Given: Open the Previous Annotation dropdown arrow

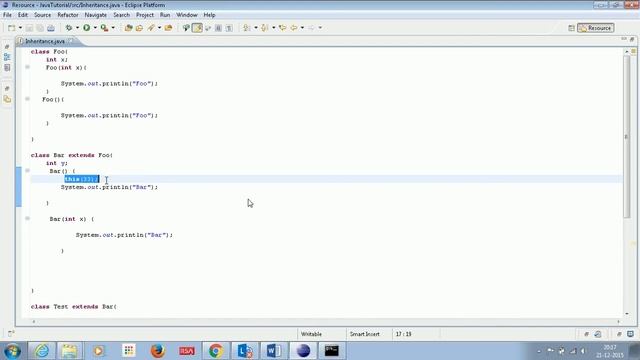Looking at the screenshot, I should click(273, 28).
